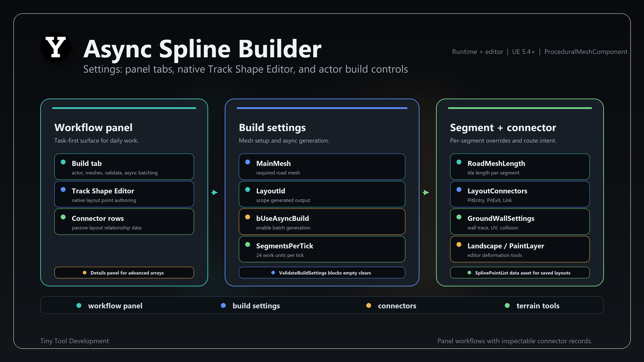Select the LayoutConnectors card
This screenshot has width=644, height=362.
click(520, 194)
